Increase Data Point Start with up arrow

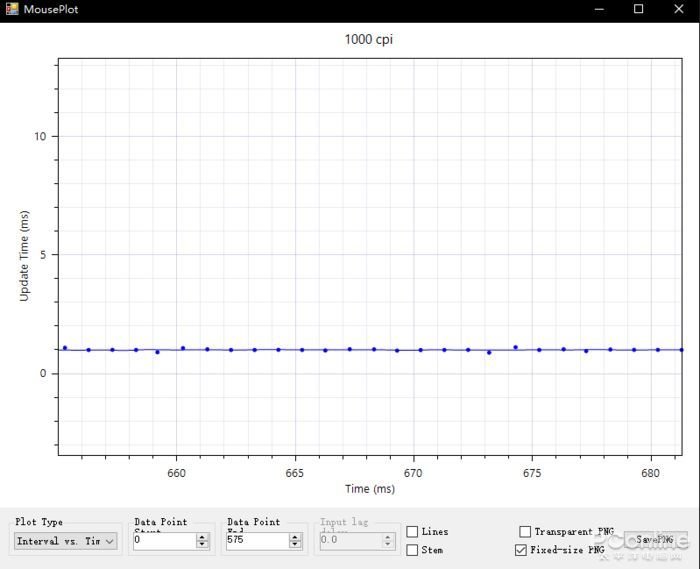point(203,537)
